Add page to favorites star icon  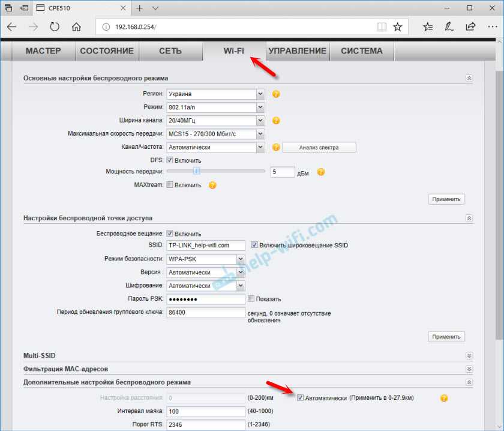pos(397,27)
